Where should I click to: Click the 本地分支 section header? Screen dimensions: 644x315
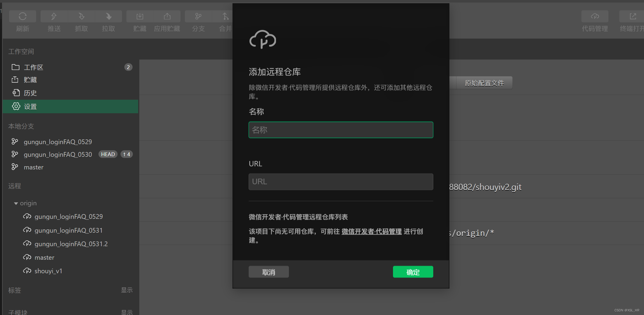[x=21, y=126]
